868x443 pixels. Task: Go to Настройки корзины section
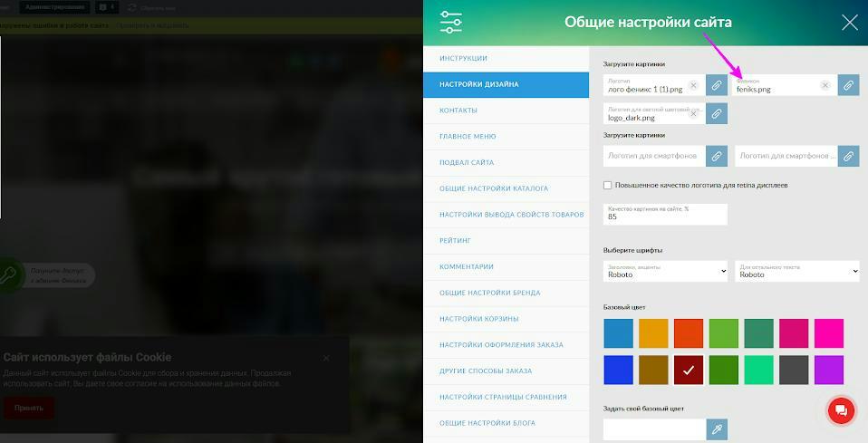pyautogui.click(x=480, y=319)
